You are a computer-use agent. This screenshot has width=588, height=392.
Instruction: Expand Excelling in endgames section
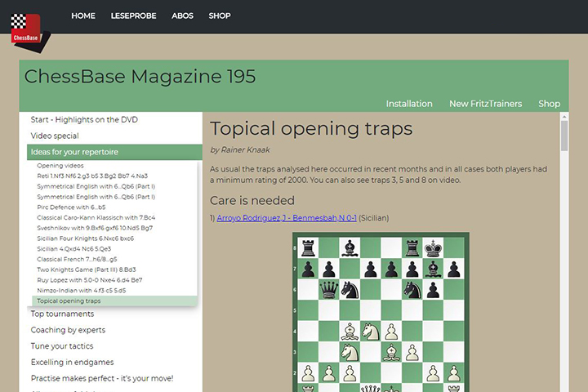[72, 363]
